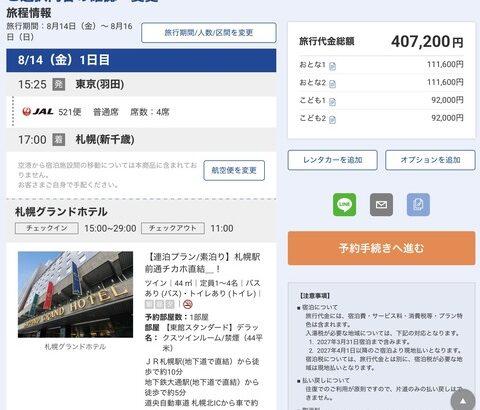The width and height of the screenshot is (480, 410).
Task: Open price details icon next to おとな2
Action: pyautogui.click(x=332, y=84)
